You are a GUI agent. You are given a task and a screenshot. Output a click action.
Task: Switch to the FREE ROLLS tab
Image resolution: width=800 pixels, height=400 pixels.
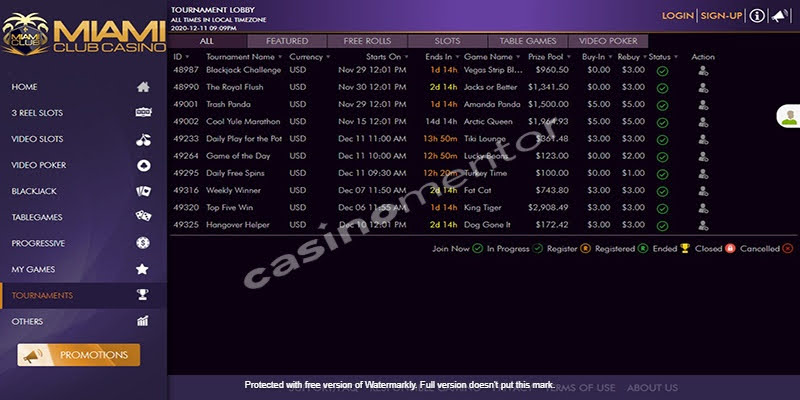tap(367, 41)
